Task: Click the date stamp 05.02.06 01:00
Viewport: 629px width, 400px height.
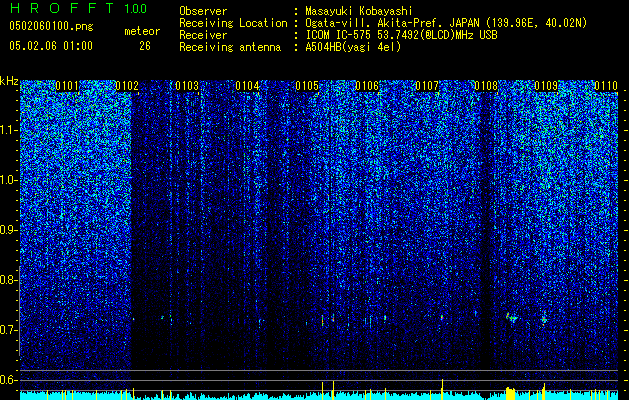Action: pos(51,46)
